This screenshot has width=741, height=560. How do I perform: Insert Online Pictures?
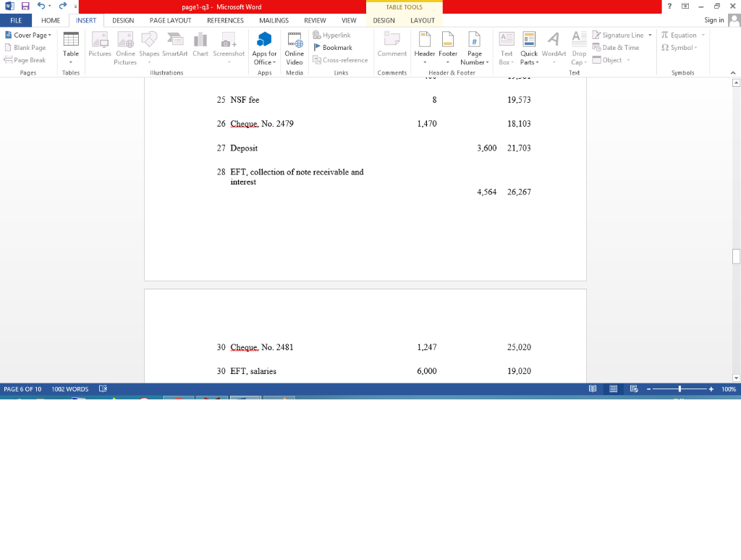coord(125,48)
